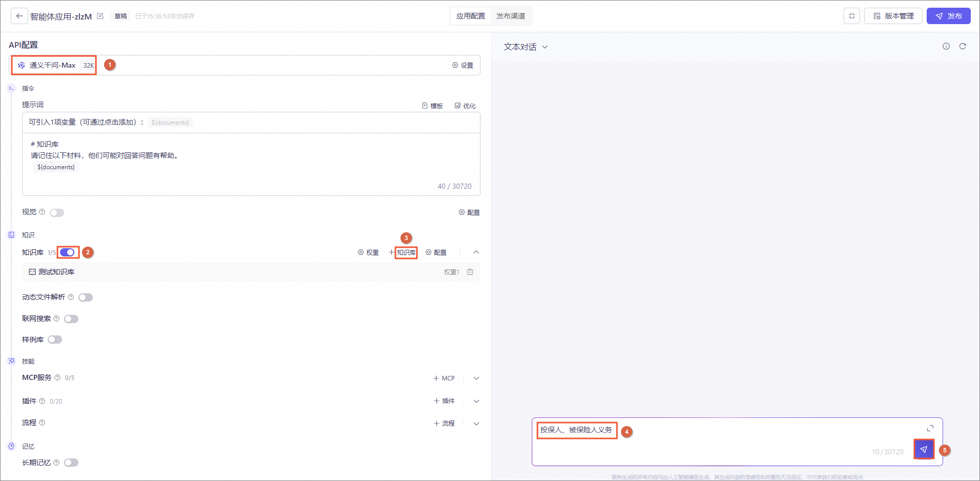Add a workflow with + 流程

click(x=444, y=424)
